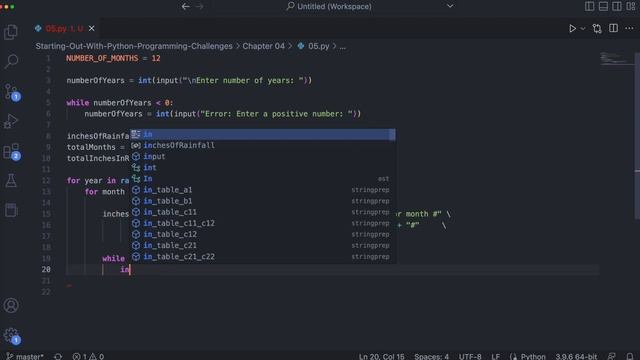Image resolution: width=640 pixels, height=360 pixels.
Task: Choose 'In' ast autocomplete suggestion
Action: (263, 179)
